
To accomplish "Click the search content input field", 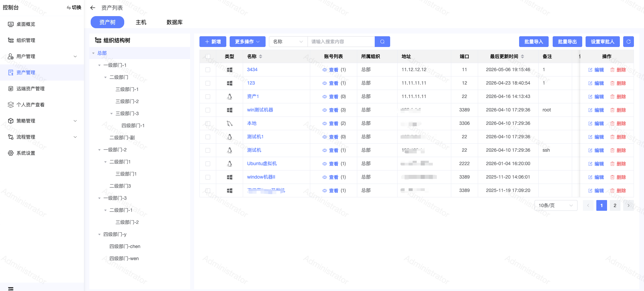I will tap(341, 42).
